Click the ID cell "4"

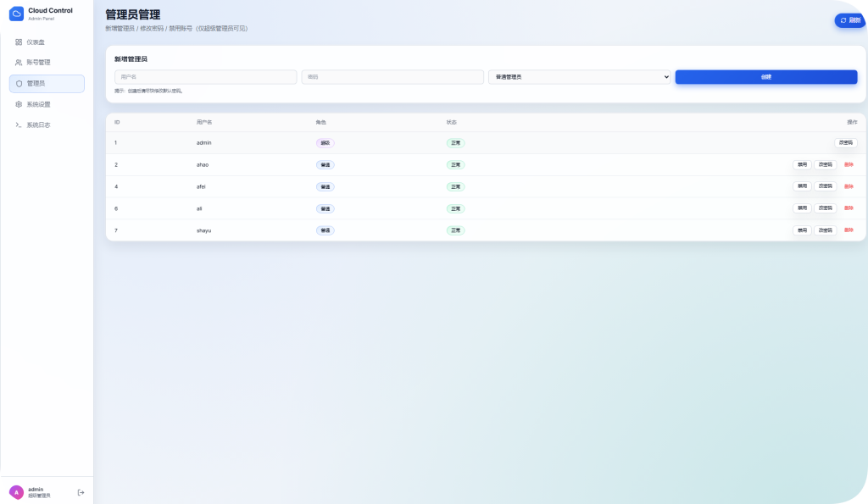pyautogui.click(x=116, y=186)
